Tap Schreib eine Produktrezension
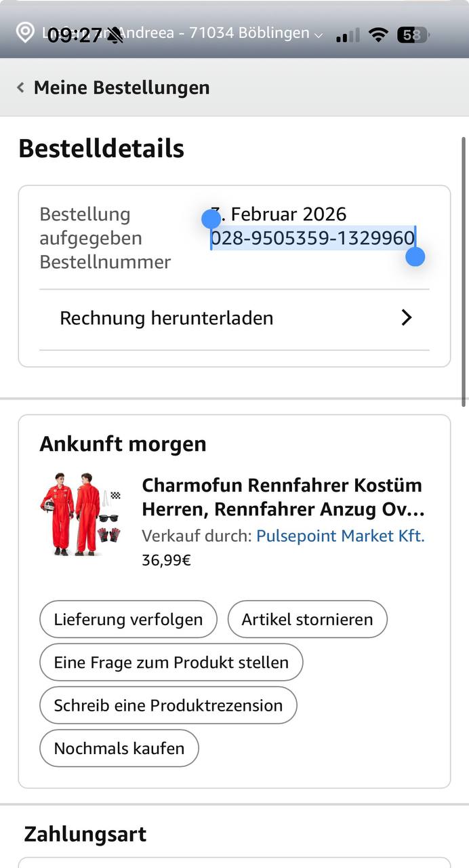469x868 pixels. (x=168, y=705)
